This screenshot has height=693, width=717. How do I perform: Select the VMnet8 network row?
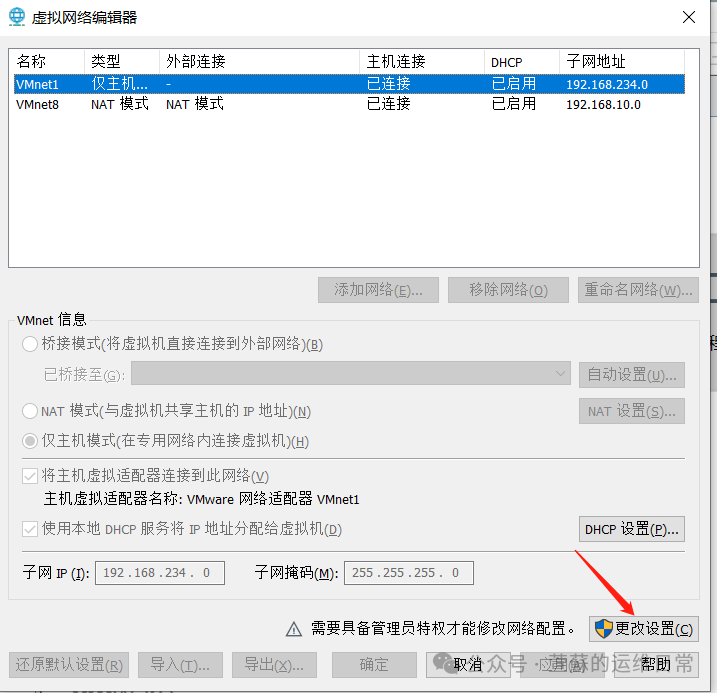point(349,104)
